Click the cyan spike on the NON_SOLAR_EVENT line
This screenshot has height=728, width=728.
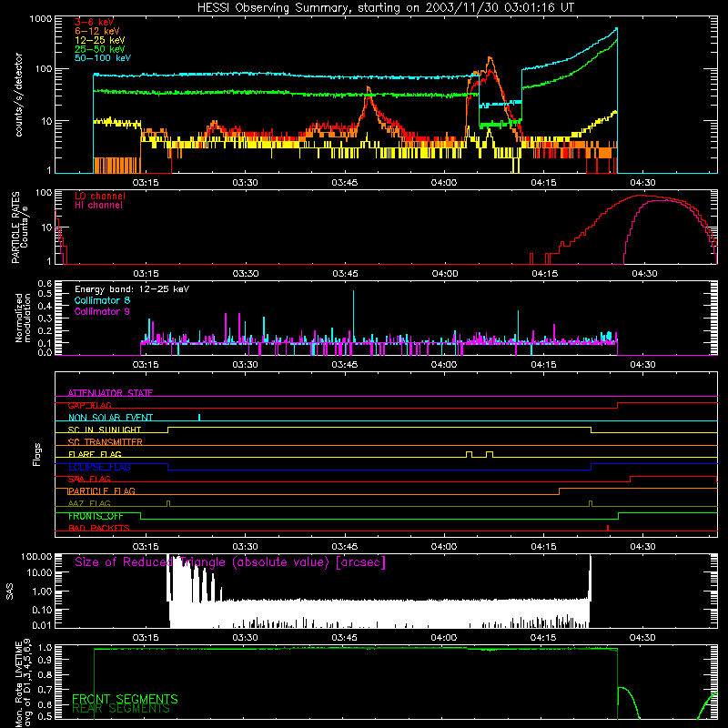tap(199, 417)
